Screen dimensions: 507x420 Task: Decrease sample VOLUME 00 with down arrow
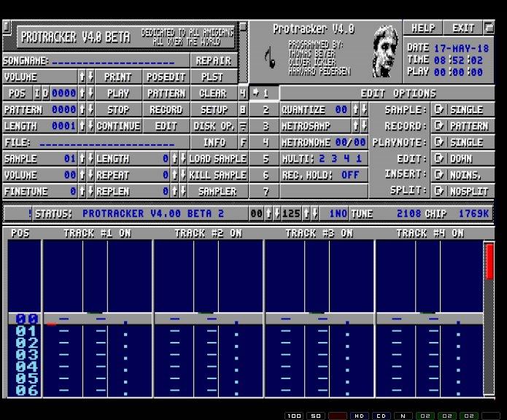point(90,175)
